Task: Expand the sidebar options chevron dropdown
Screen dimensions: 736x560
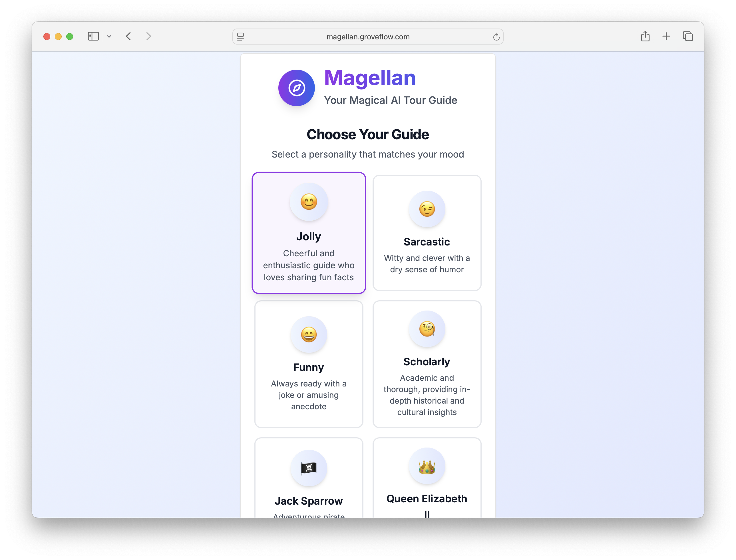Action: (109, 37)
